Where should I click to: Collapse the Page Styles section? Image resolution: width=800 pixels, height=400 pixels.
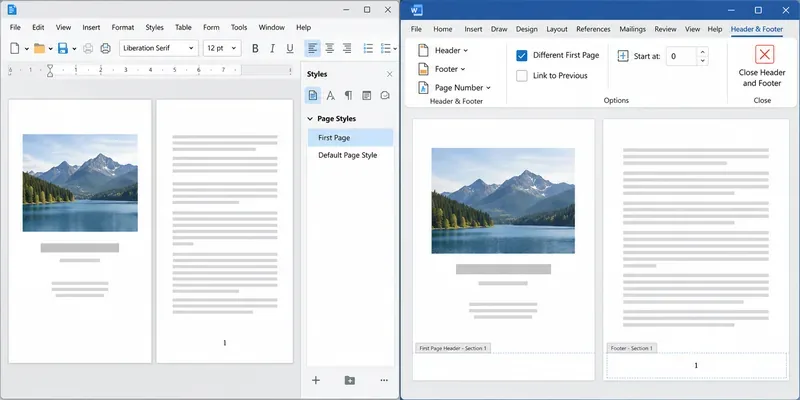tap(310, 119)
